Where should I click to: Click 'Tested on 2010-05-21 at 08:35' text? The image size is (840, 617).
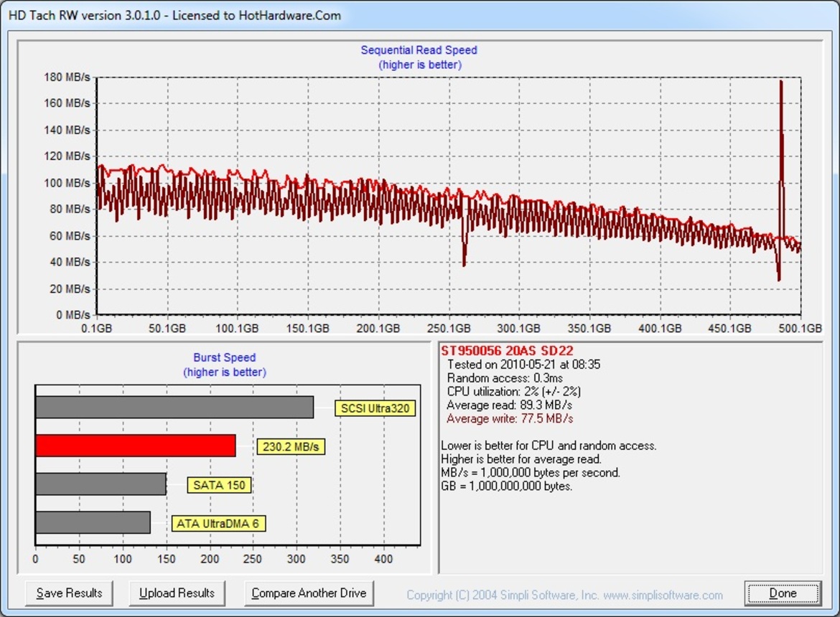524,364
